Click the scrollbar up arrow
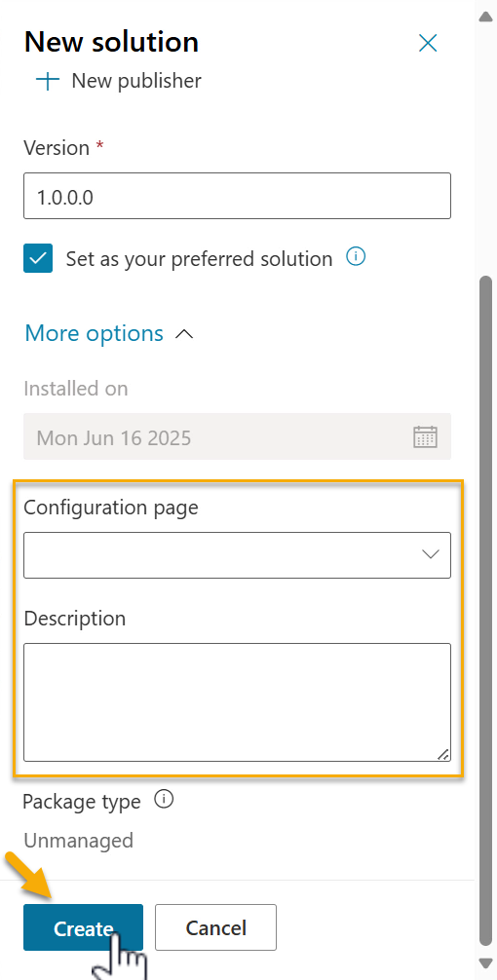This screenshot has height=980, width=497. point(485,17)
